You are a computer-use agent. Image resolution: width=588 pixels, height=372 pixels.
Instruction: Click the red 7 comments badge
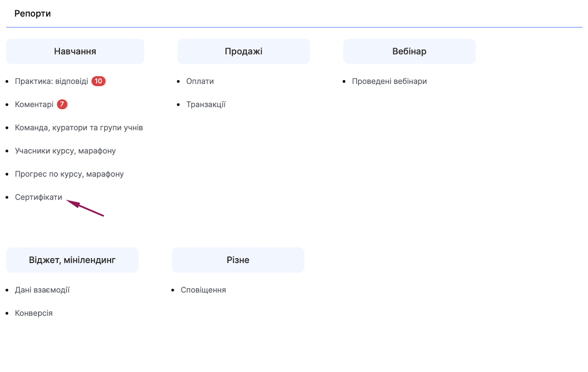point(62,105)
